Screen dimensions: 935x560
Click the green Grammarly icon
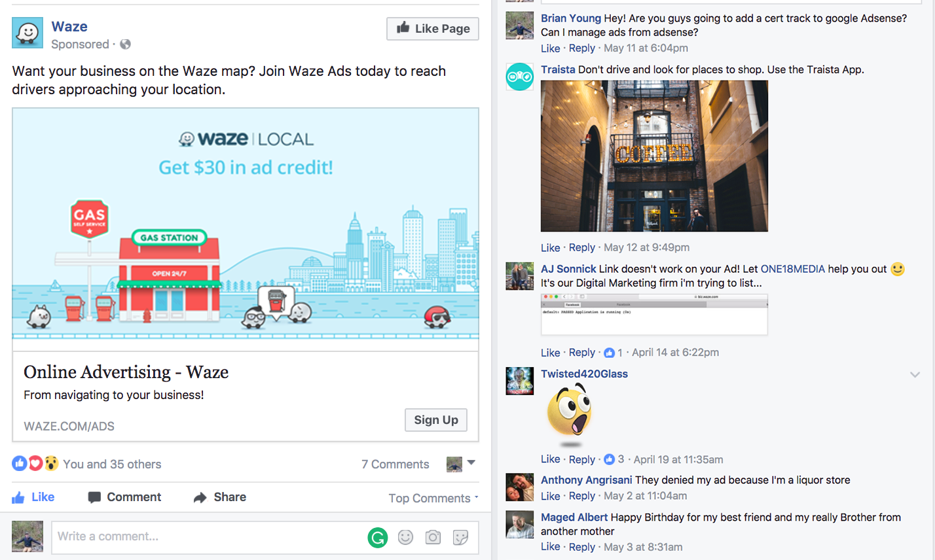pos(378,538)
